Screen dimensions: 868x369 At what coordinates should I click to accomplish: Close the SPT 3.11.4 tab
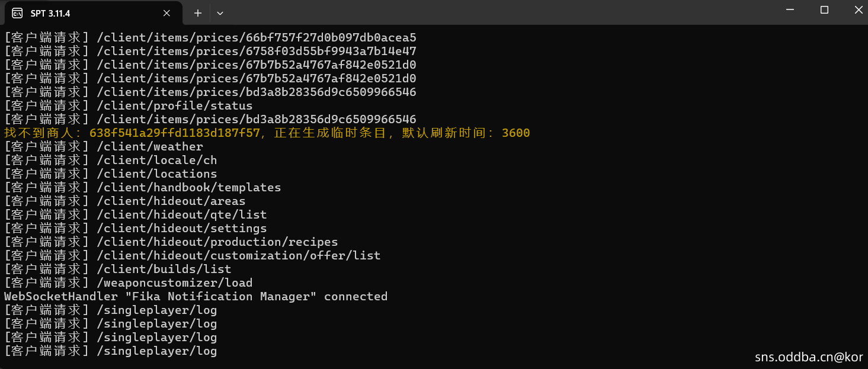(166, 13)
